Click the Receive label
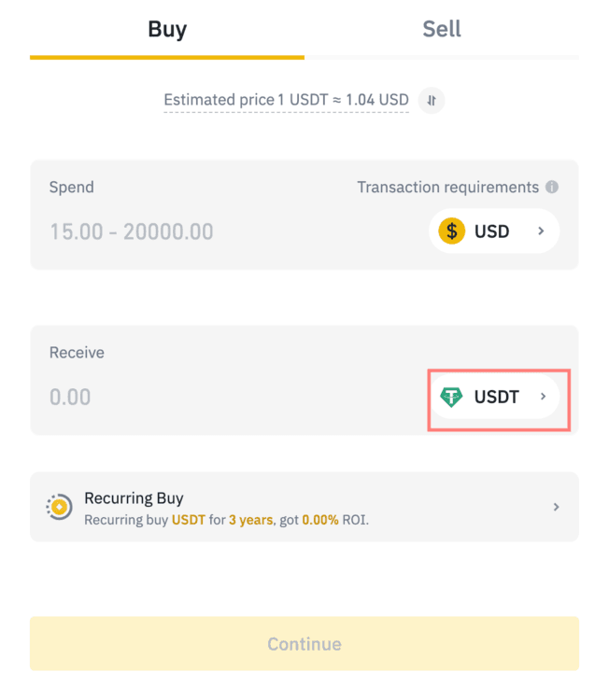Screen dimensions: 609x700 coord(77,353)
